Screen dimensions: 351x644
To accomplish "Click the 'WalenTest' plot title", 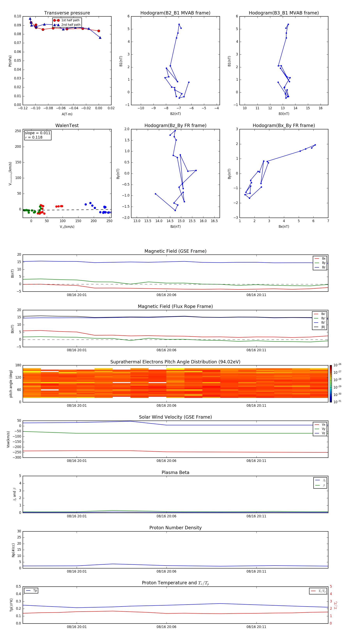I will coord(67,125).
